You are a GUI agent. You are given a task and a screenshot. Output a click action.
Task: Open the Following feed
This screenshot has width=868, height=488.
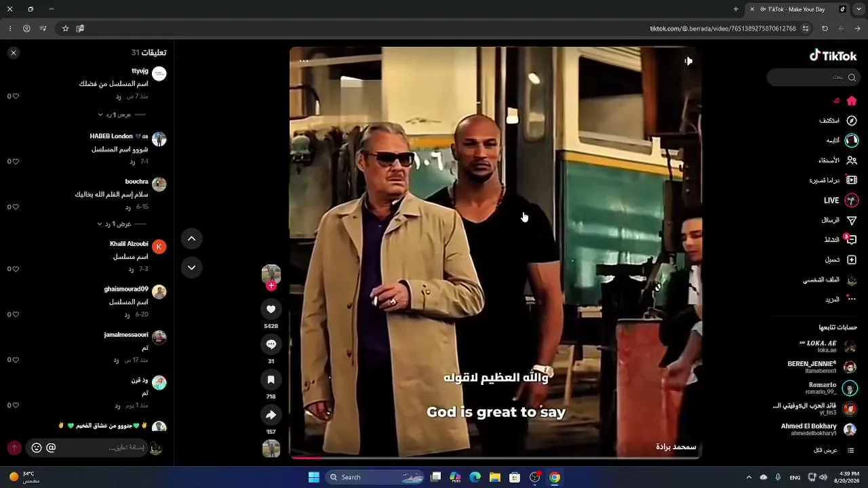pos(842,140)
